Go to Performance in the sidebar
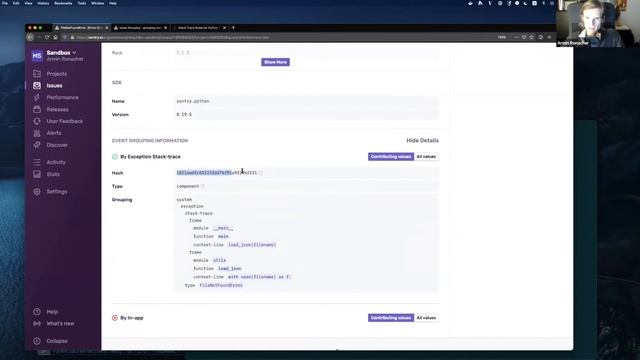This screenshot has width=640, height=360. coord(62,98)
